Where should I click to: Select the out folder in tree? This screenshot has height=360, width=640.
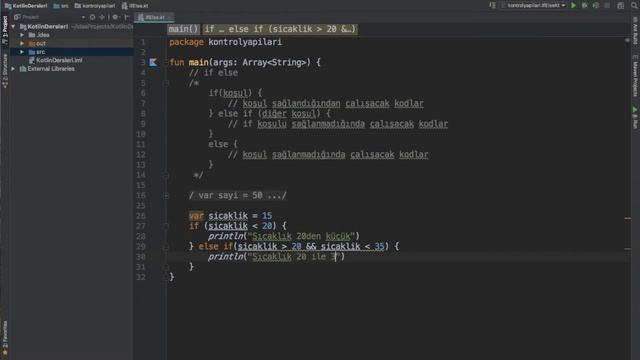coord(38,43)
